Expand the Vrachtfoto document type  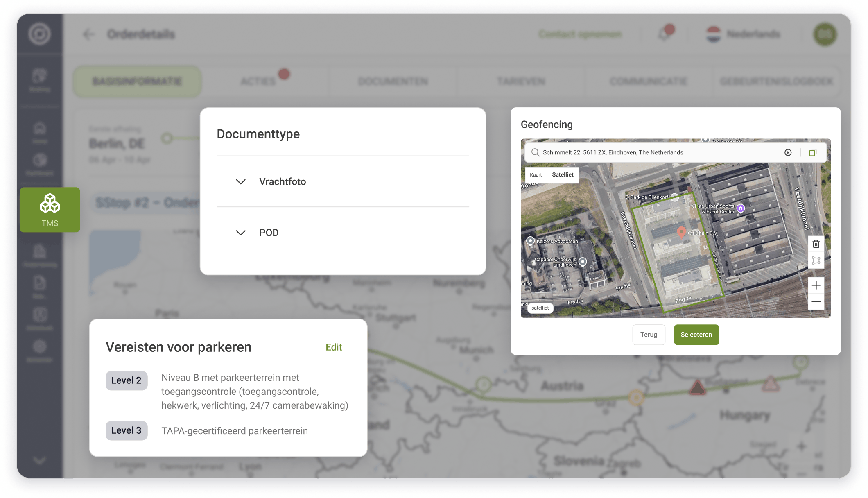point(241,181)
